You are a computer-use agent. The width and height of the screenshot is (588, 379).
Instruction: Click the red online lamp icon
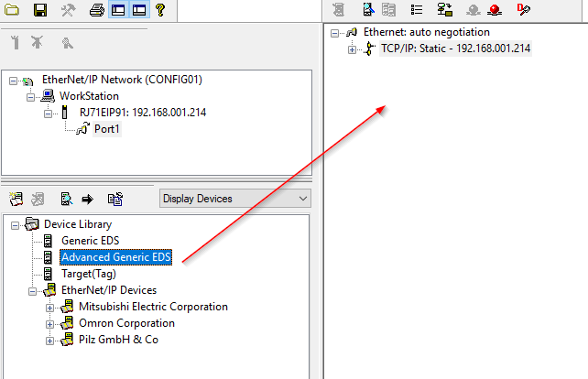point(495,10)
